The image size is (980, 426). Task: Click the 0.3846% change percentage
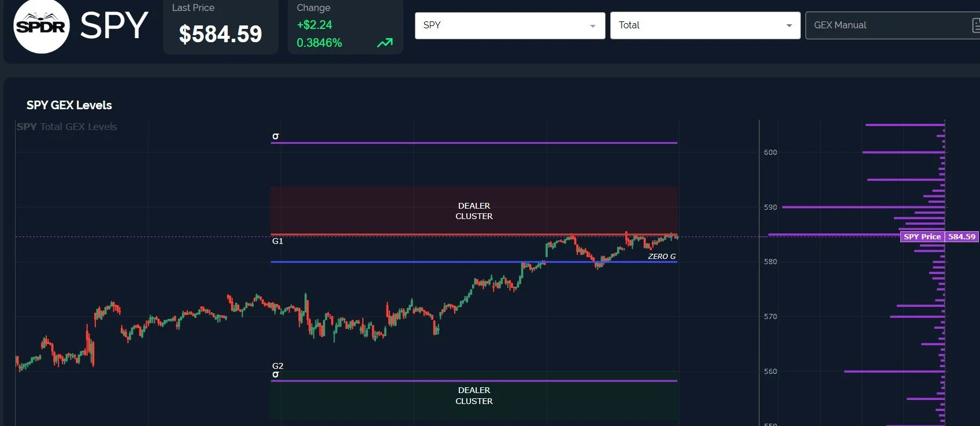[320, 43]
